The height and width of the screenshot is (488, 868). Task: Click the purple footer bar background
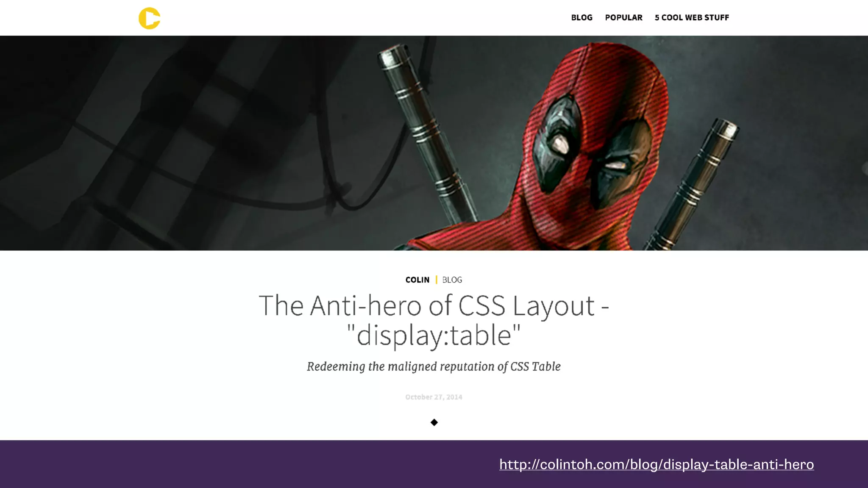(x=212, y=464)
